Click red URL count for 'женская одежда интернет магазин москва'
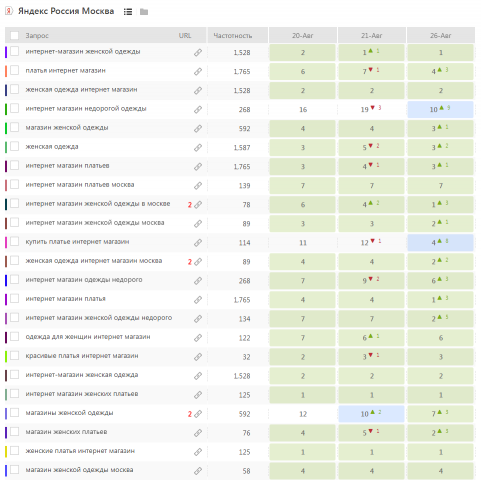 click(190, 262)
